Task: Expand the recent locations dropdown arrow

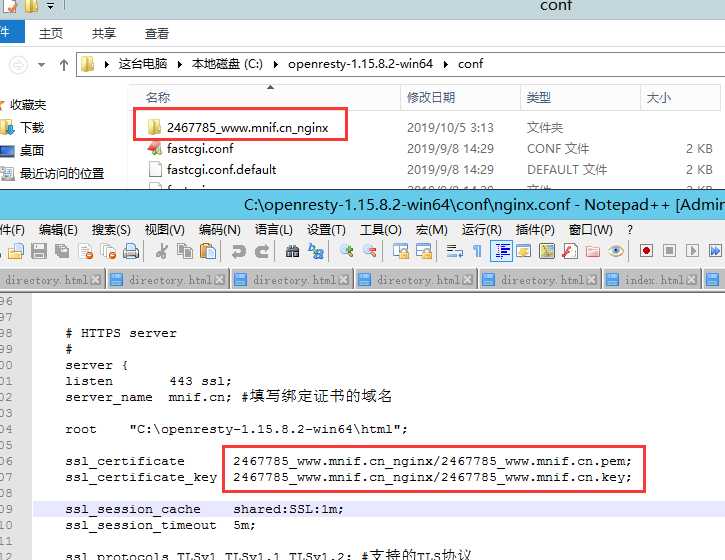Action: 41,65
